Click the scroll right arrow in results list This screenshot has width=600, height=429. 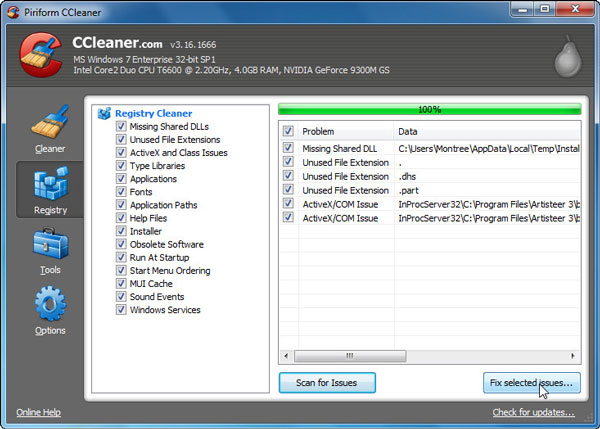pos(573,356)
